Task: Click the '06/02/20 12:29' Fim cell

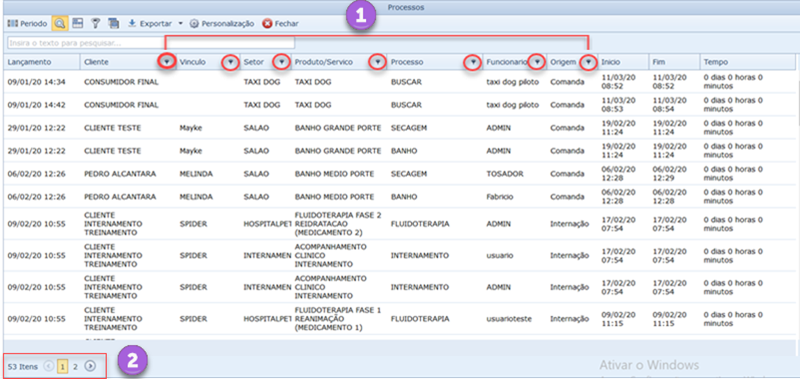Action: pyautogui.click(x=669, y=174)
